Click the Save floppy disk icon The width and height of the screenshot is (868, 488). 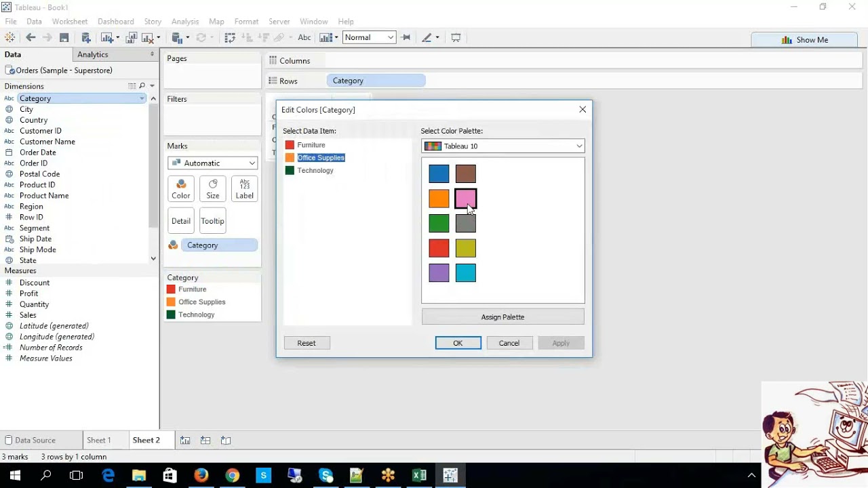(64, 38)
